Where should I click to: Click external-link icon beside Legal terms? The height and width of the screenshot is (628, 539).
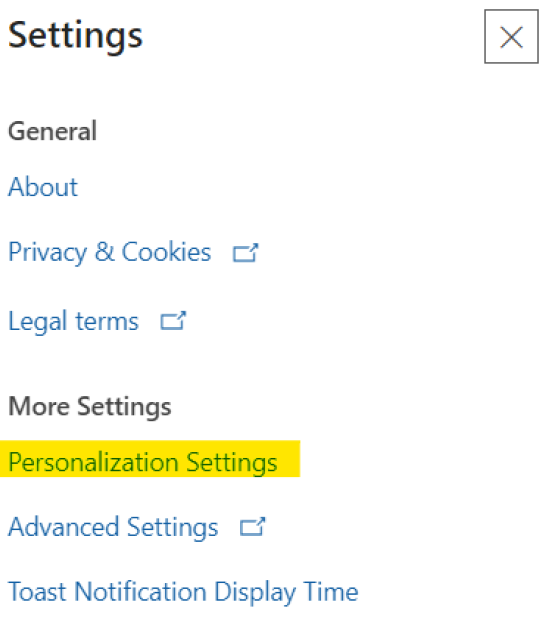tap(173, 321)
